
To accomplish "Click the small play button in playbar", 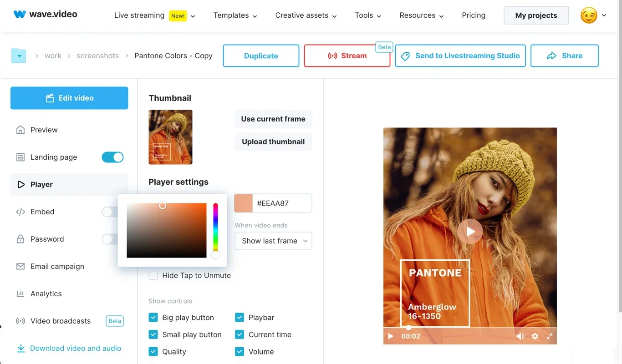I will (390, 336).
